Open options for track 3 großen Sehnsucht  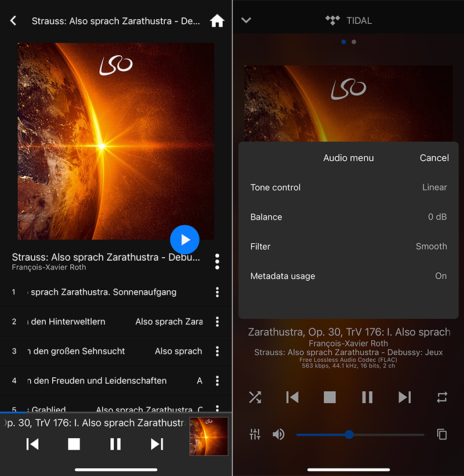click(x=217, y=351)
